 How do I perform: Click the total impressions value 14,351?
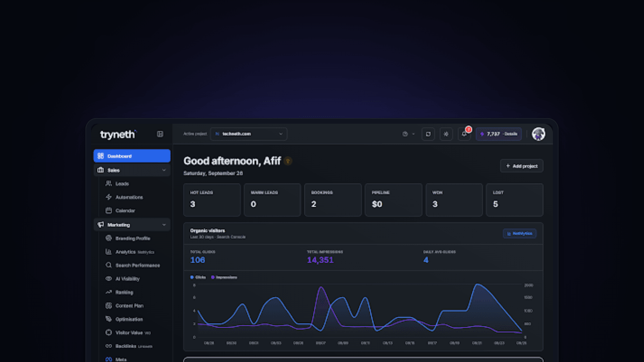pos(320,260)
